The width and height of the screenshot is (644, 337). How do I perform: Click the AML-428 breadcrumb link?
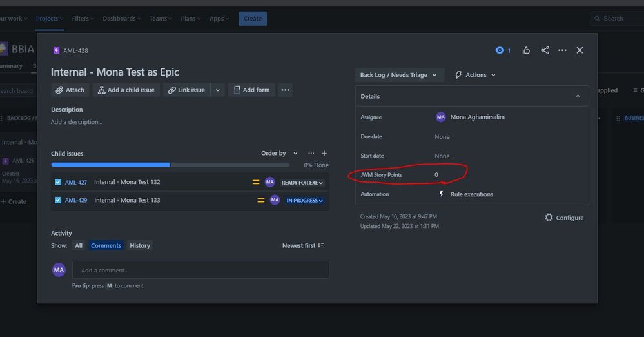[x=75, y=50]
